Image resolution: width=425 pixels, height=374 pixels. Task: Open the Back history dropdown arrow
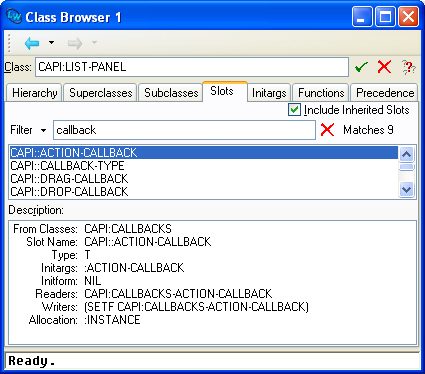point(51,43)
